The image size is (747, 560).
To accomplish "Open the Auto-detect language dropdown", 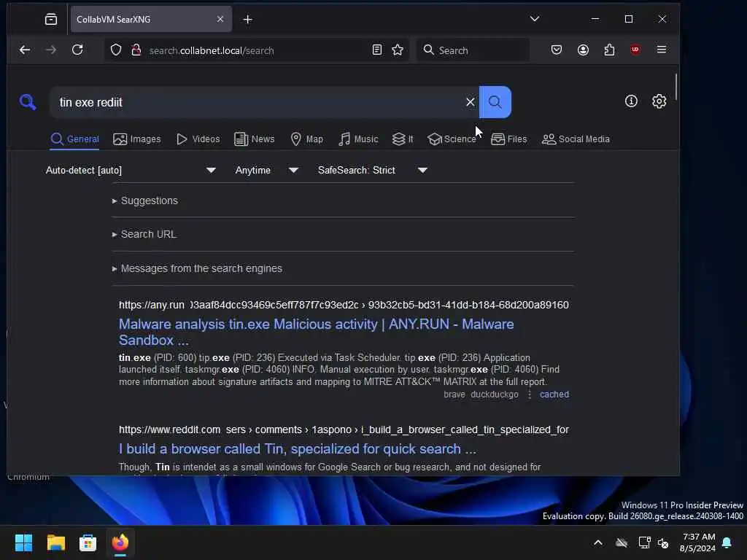I will (x=131, y=170).
